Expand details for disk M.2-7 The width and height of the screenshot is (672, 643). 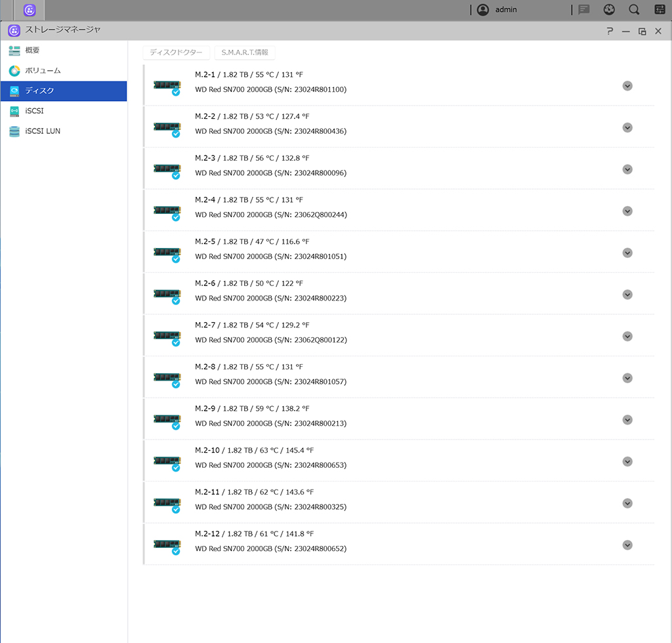[627, 337]
